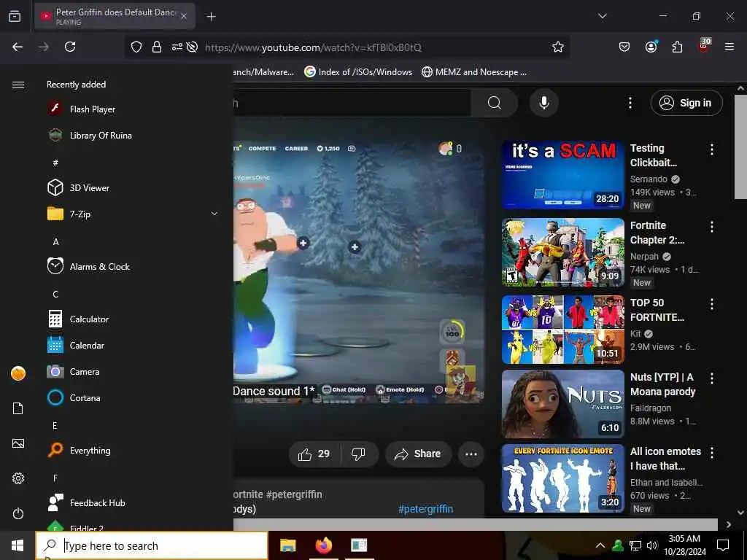Image resolution: width=747 pixels, height=560 pixels.
Task: Open Index of /ISOs/Windows bookmark
Action: click(358, 72)
